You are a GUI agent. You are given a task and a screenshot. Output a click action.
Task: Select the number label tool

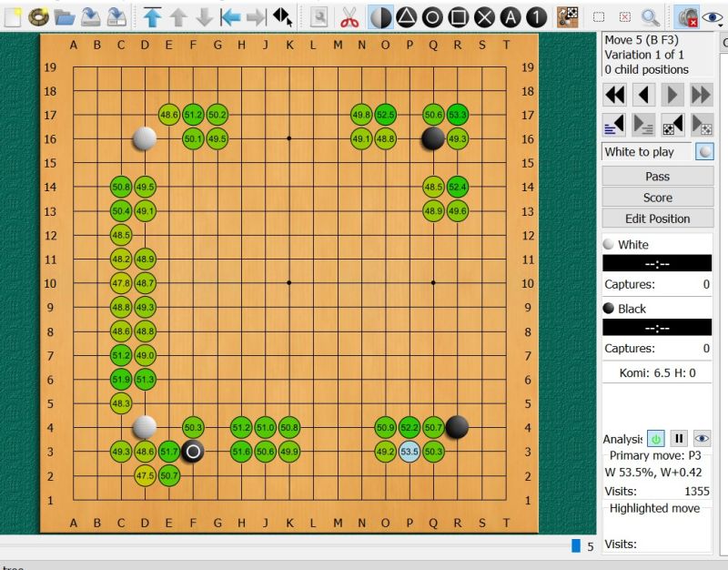coord(539,16)
